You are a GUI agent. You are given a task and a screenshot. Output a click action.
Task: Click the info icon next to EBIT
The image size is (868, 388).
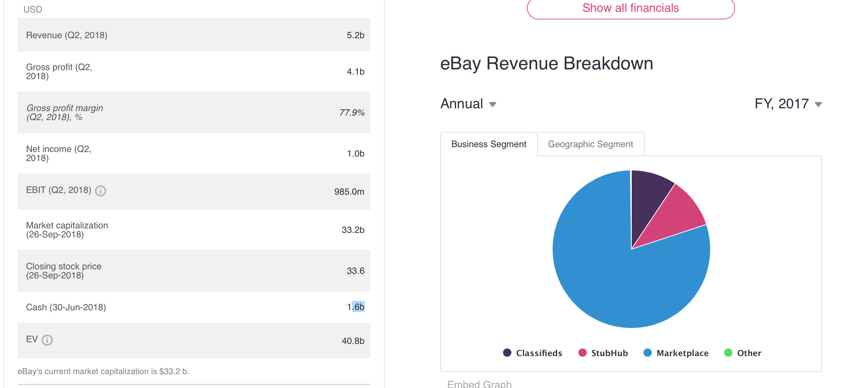point(101,191)
